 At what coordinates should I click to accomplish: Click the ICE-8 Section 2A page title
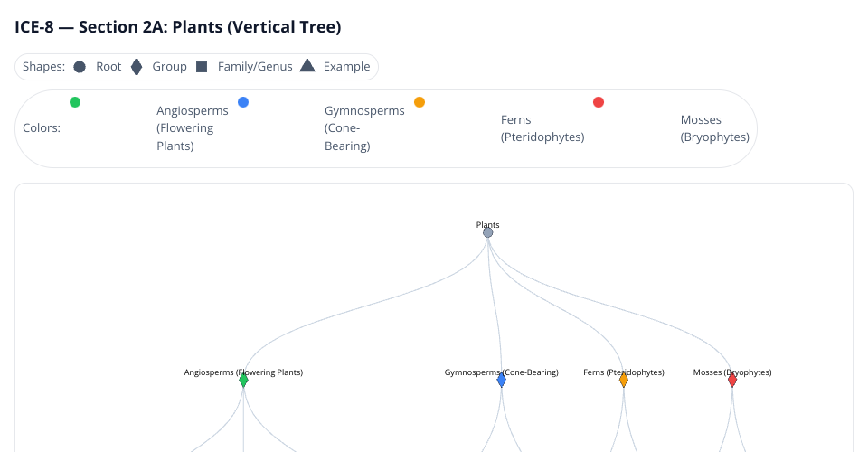pos(178,27)
